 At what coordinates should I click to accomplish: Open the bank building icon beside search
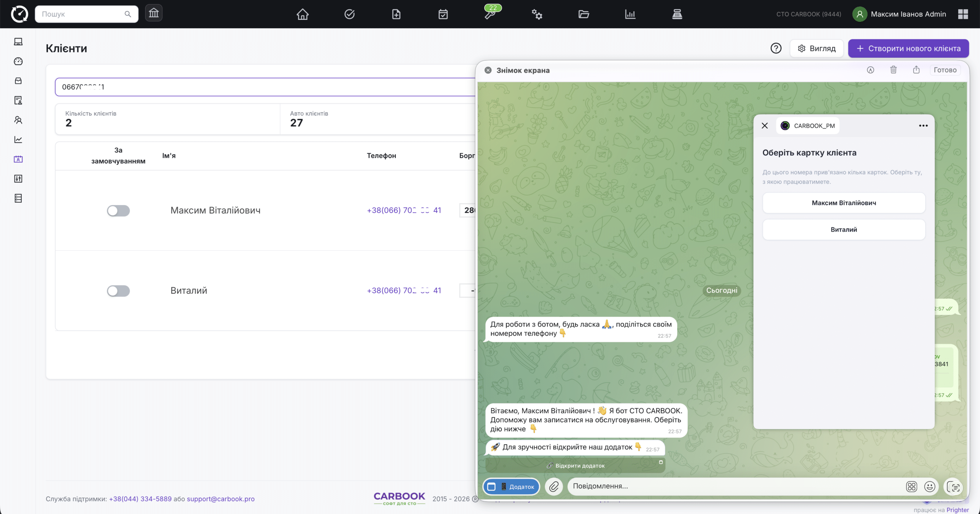click(154, 14)
